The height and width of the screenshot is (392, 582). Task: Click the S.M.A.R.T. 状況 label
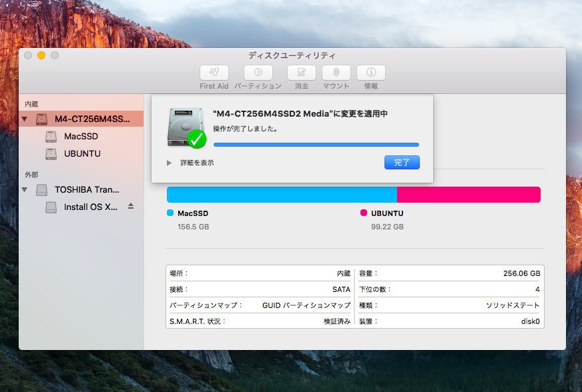pyautogui.click(x=198, y=321)
